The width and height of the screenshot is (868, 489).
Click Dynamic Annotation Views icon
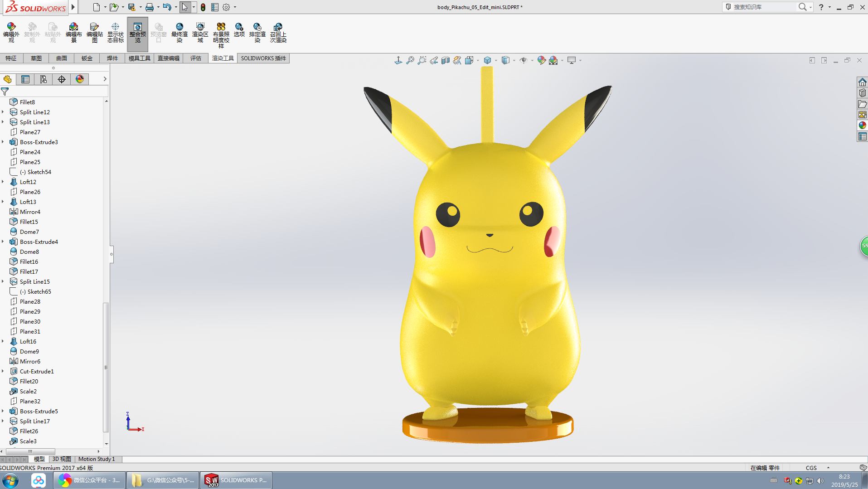[x=457, y=60]
